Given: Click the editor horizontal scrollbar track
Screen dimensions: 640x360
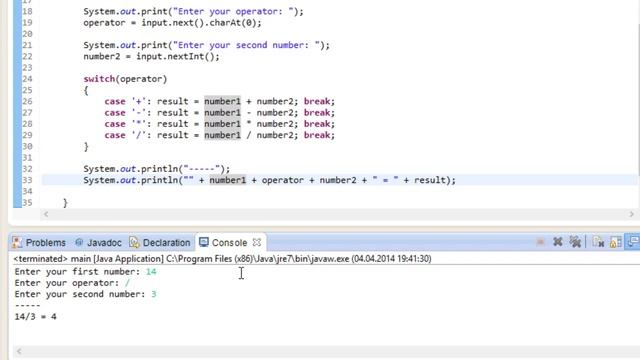Looking at the screenshot, I should pyautogui.click(x=339, y=214).
